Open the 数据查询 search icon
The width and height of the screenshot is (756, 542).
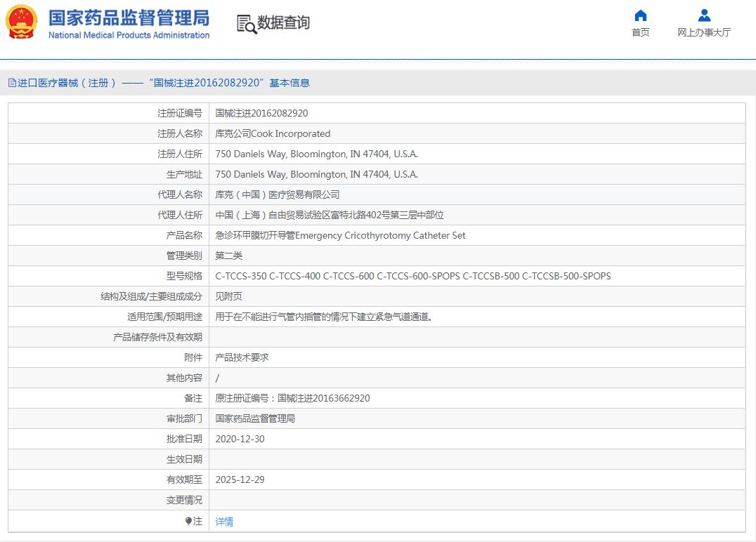(247, 24)
